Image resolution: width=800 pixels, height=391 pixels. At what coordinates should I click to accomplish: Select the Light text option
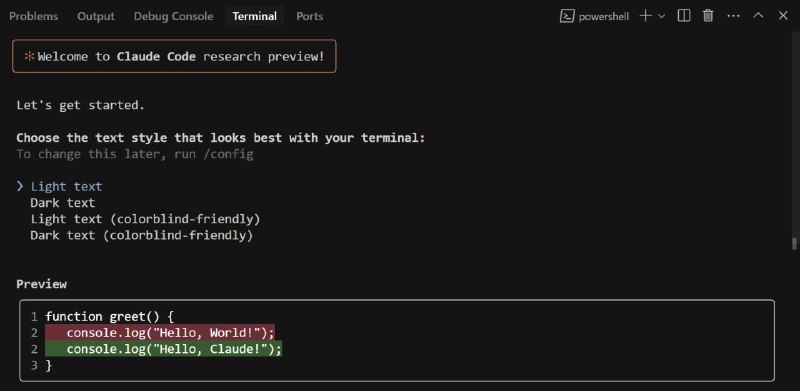click(66, 187)
